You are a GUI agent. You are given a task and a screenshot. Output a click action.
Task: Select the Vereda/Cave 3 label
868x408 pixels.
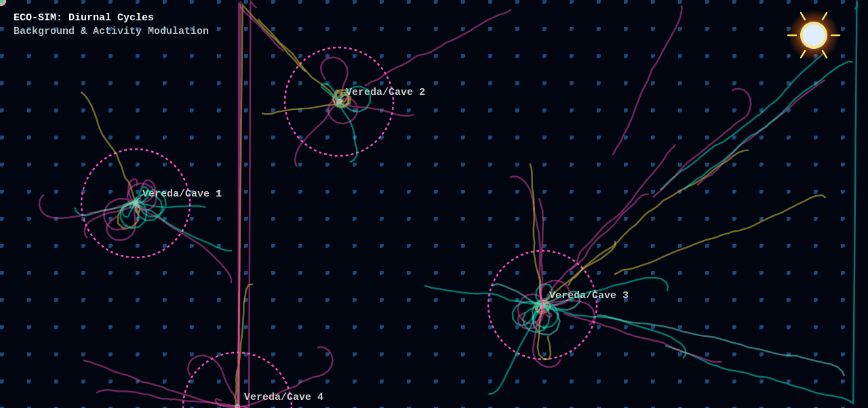click(x=589, y=295)
